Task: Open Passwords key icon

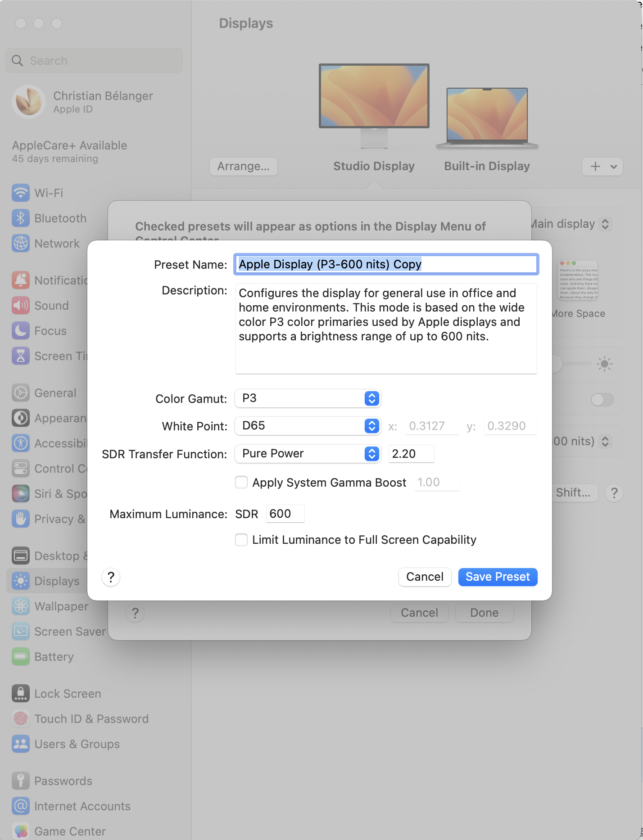Action: coord(21,781)
